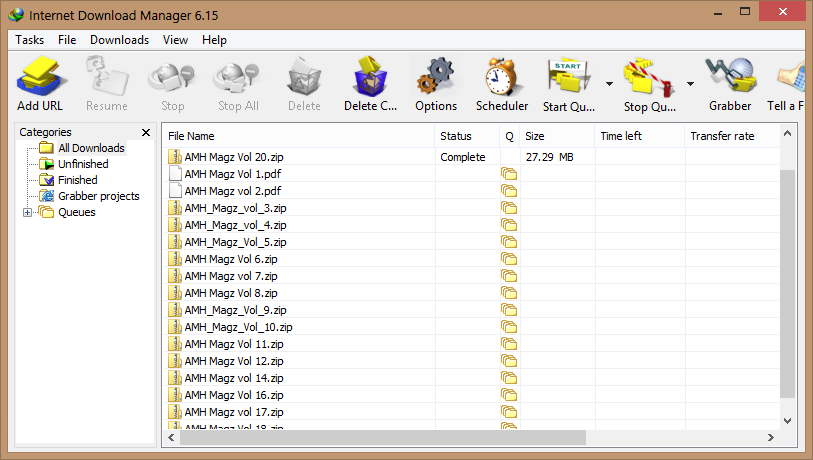Sort by Q column header

click(x=510, y=136)
